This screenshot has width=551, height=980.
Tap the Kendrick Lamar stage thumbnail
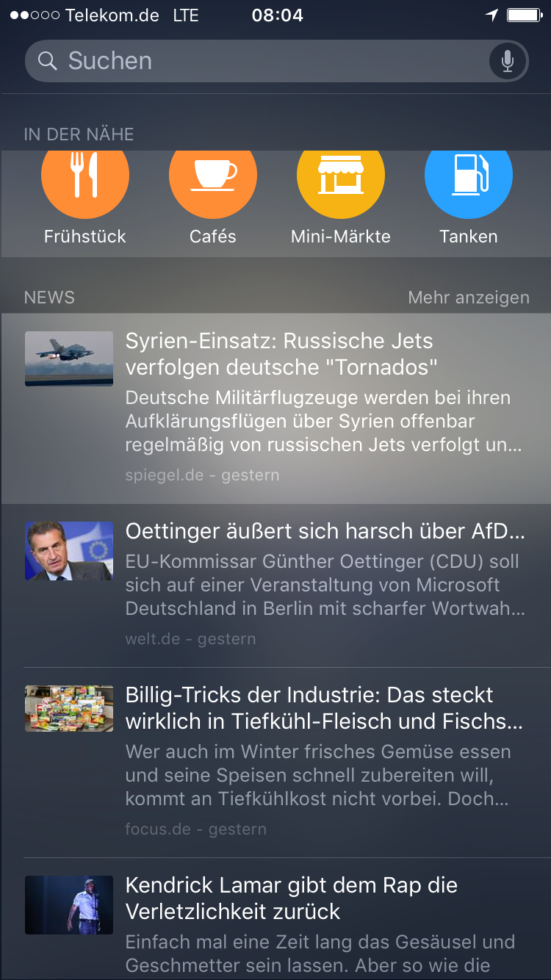point(69,905)
